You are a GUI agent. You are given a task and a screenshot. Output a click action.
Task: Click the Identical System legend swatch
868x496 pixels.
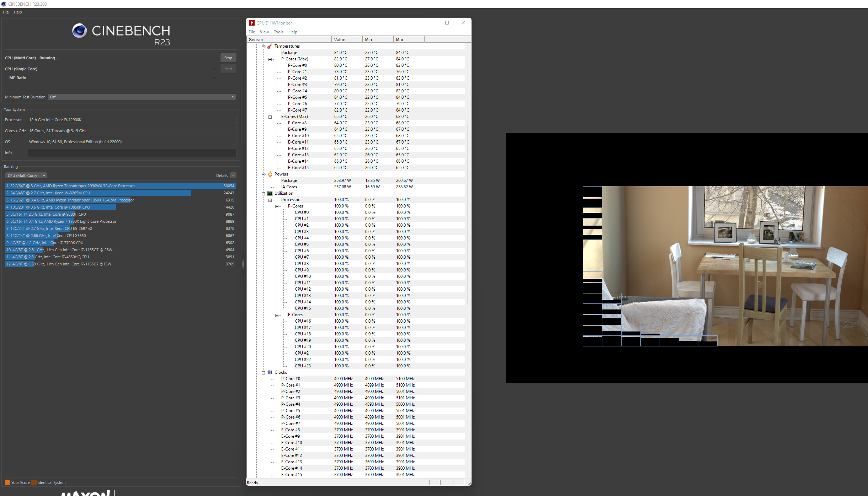(x=34, y=482)
